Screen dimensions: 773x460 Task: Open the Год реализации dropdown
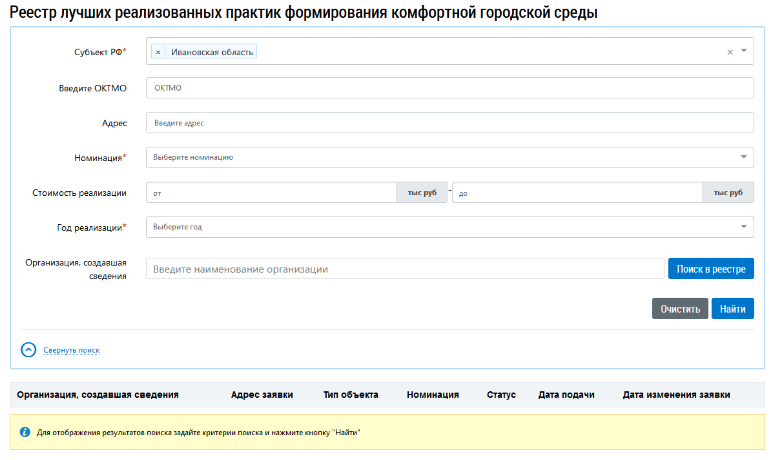[x=449, y=227]
